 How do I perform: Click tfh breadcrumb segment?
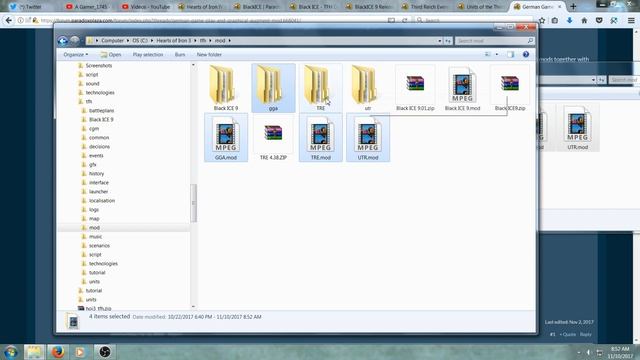pos(203,40)
